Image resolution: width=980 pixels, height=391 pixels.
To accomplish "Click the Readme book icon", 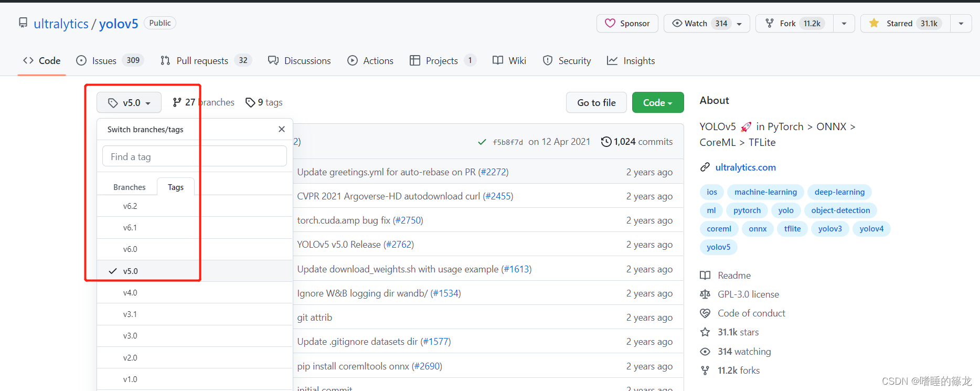I will 705,276.
